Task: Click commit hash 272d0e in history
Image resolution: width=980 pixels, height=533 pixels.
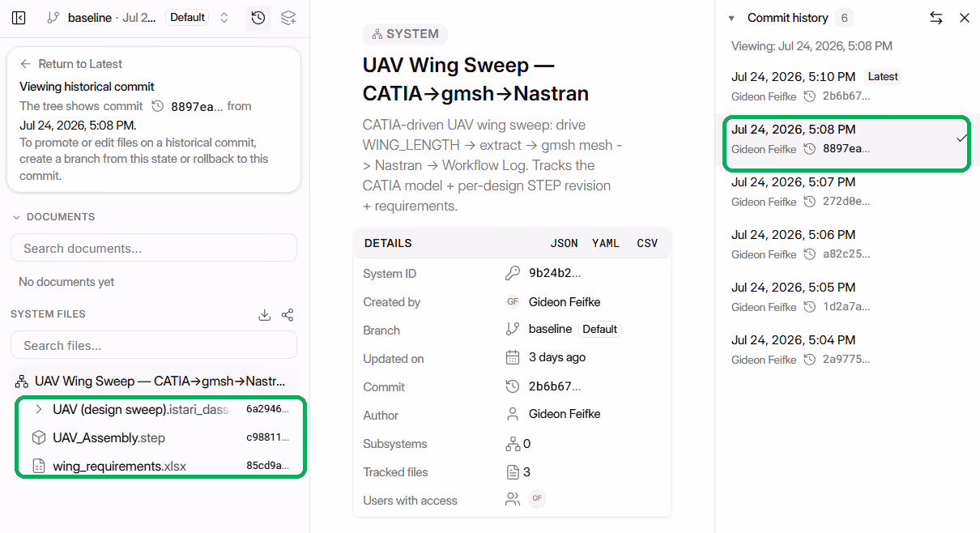Action: pos(846,202)
